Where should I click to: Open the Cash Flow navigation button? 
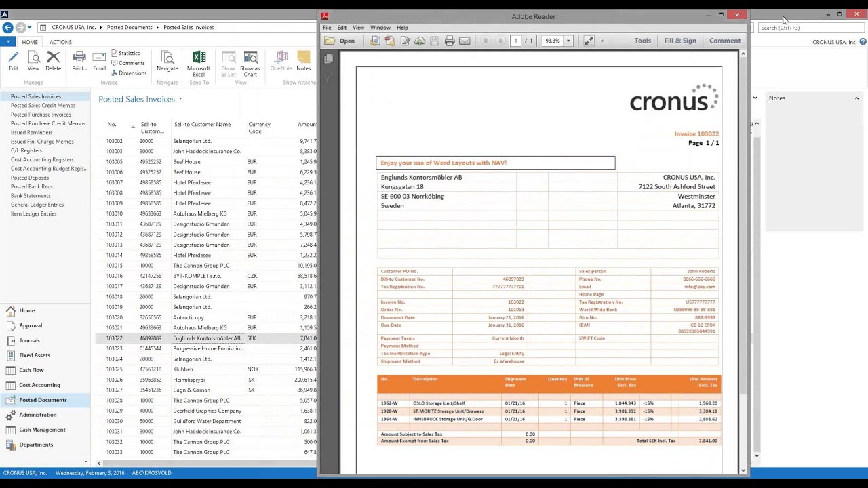(x=45, y=370)
